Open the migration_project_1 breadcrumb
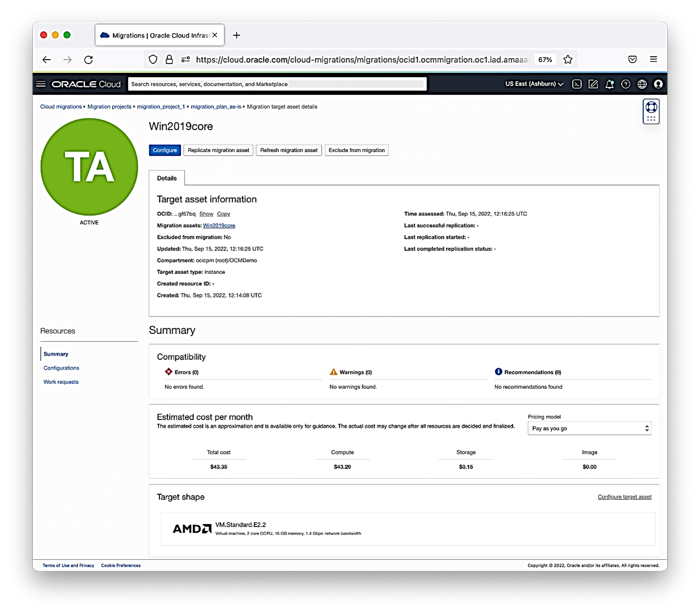The height and width of the screenshot is (614, 700). [x=161, y=107]
